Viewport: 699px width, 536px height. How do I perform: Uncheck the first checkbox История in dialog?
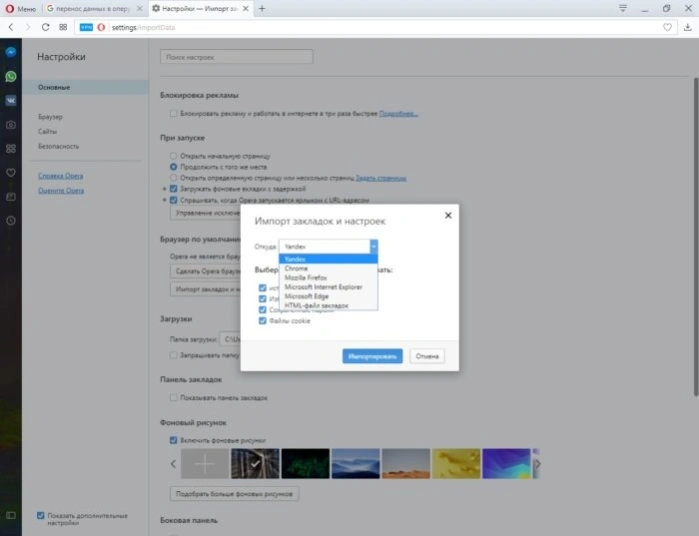tap(263, 288)
